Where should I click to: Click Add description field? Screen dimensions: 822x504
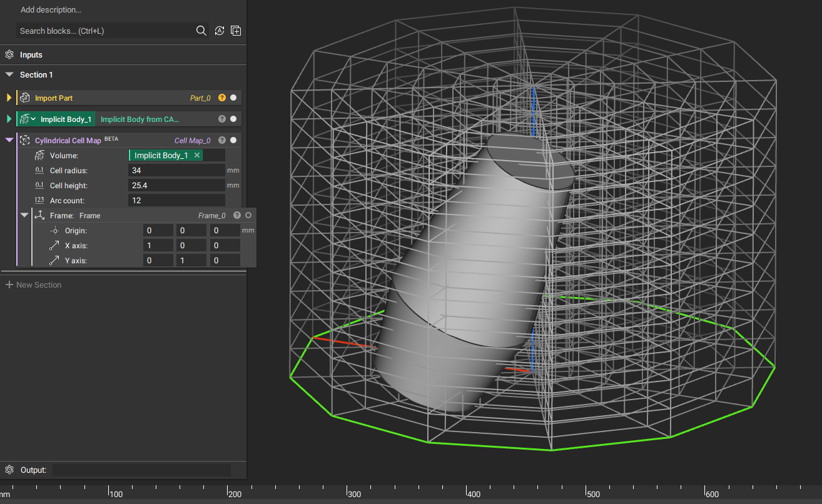51,10
